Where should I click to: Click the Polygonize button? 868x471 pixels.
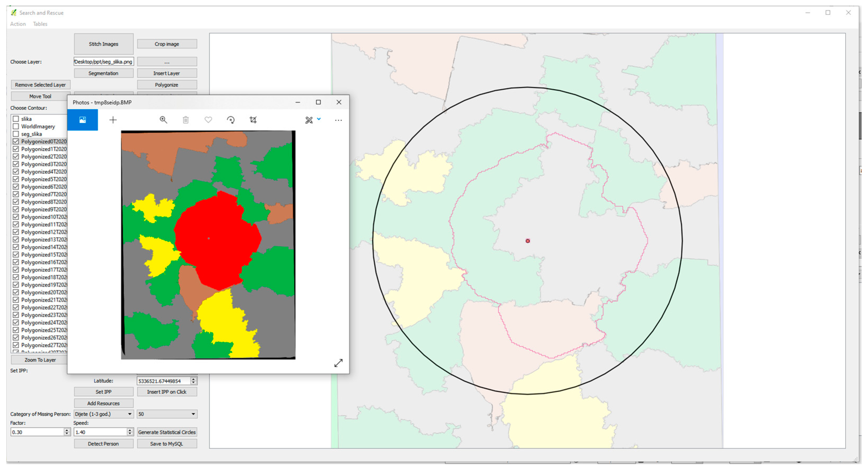click(x=167, y=85)
